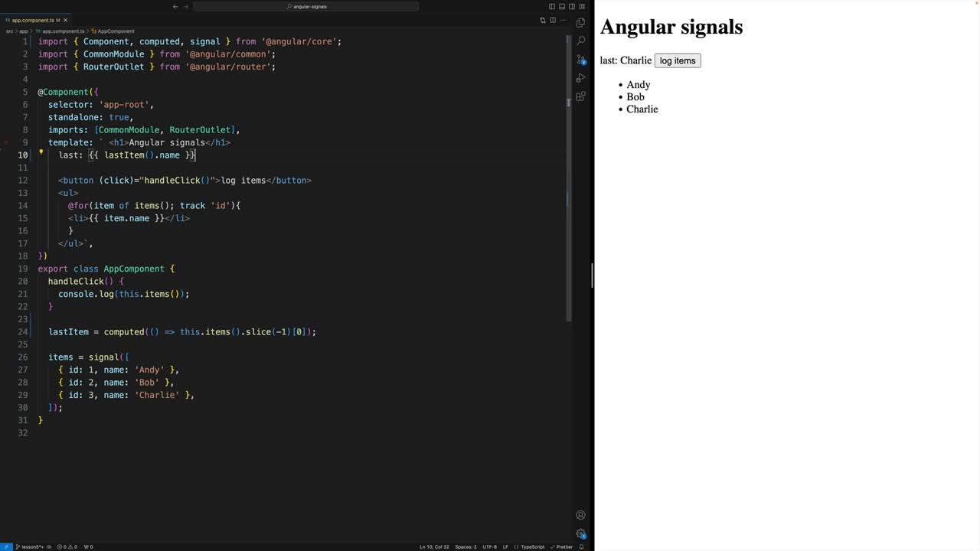Click the lightbulb code action on line 10
Viewport: 980px width, 551px height.
coord(41,152)
